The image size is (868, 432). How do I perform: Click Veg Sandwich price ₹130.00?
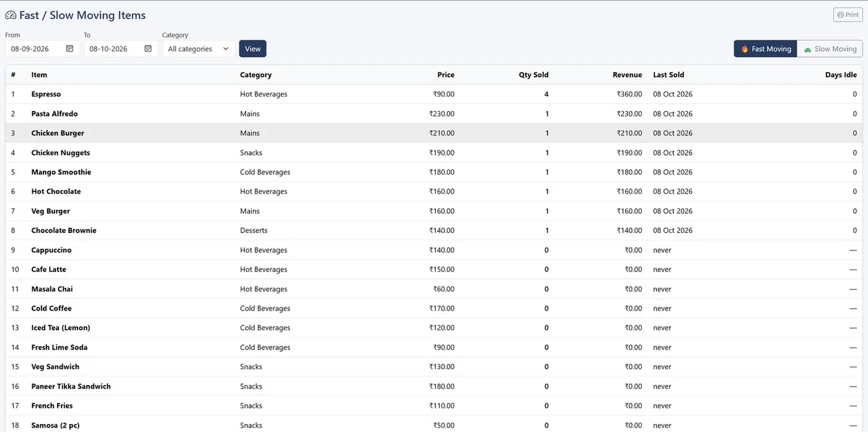point(441,367)
